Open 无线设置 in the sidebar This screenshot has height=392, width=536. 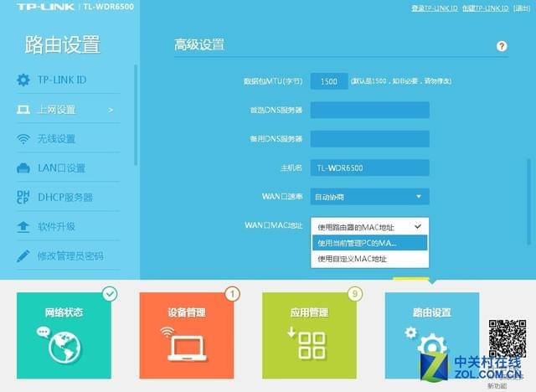tap(69, 139)
